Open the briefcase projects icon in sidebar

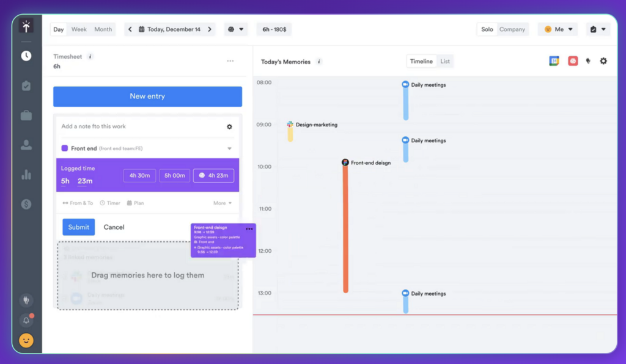(26, 115)
